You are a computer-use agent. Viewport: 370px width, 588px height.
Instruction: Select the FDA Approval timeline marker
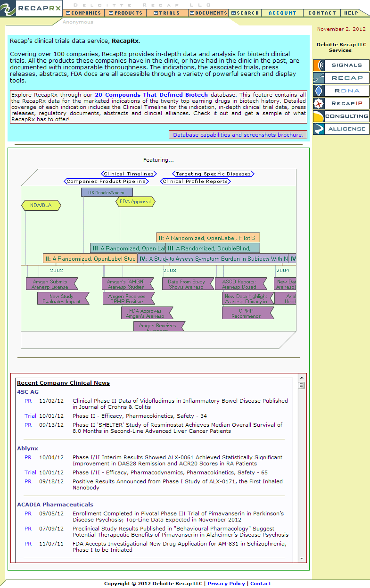pos(135,202)
